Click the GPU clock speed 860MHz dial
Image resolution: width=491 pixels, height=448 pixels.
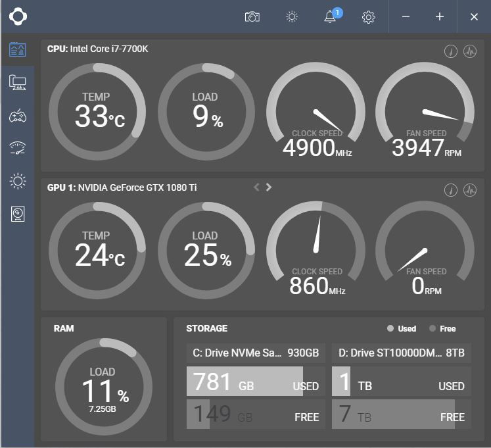click(316, 248)
